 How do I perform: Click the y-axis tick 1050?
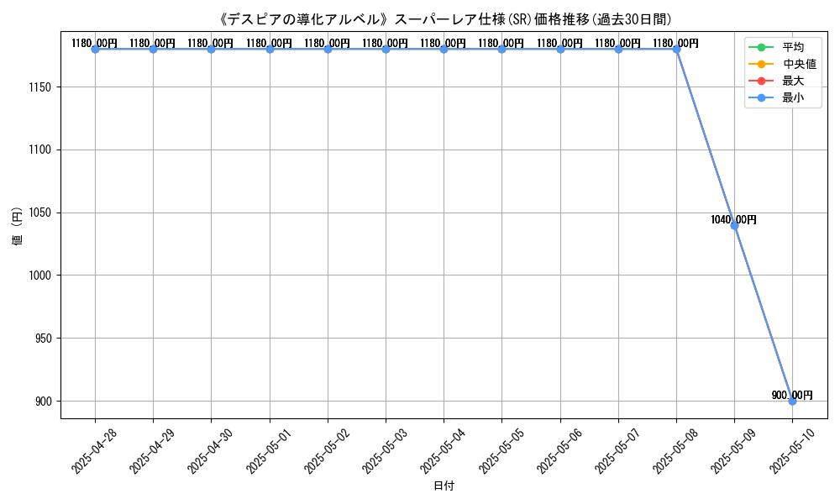[x=40, y=213]
